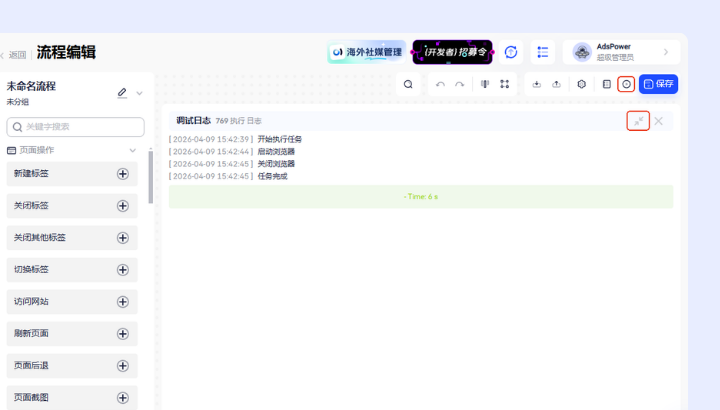Focus the 关键字搜索 input field
Image resolution: width=720 pixels, height=410 pixels.
(75, 127)
